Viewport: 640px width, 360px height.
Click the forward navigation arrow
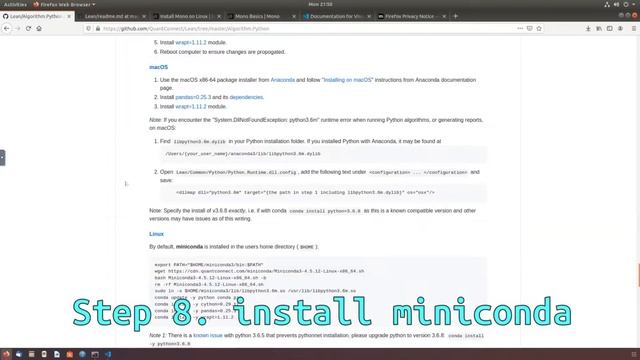18,29
